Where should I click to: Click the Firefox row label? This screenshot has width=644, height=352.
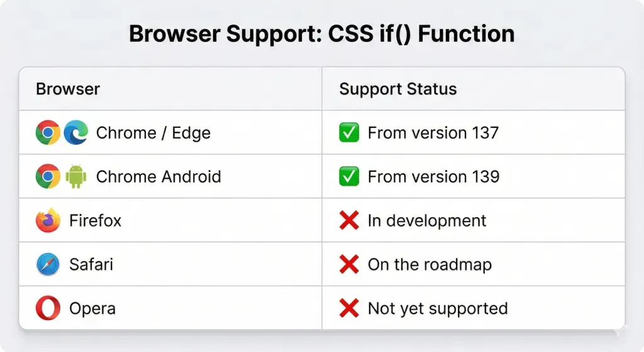95,220
